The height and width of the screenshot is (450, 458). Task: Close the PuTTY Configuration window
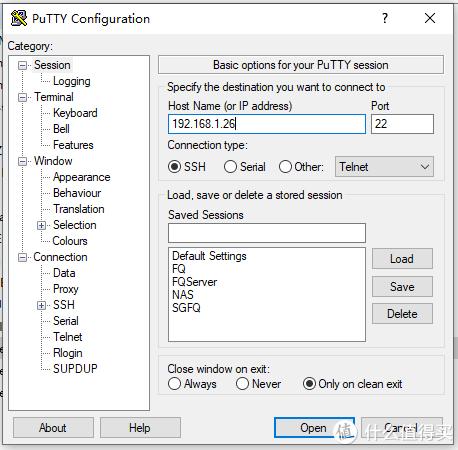pos(430,18)
